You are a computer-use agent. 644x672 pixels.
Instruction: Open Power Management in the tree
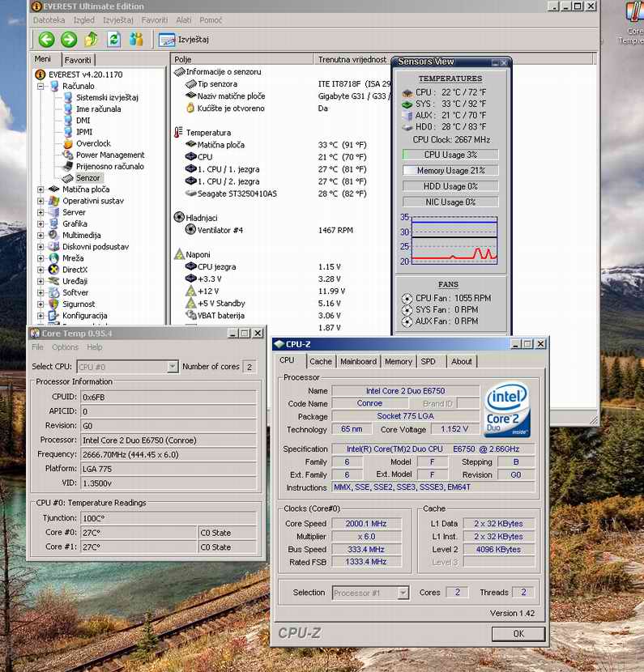coord(109,155)
